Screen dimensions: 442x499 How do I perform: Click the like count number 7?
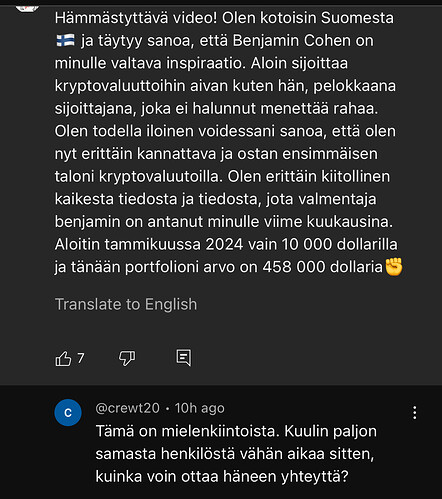81,358
